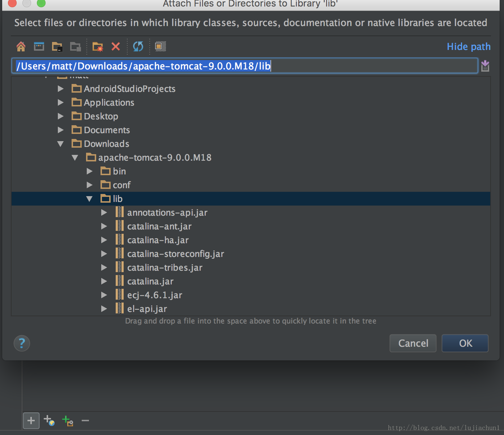Expand the Desktop folder arrow
This screenshot has height=435, width=504.
(61, 116)
